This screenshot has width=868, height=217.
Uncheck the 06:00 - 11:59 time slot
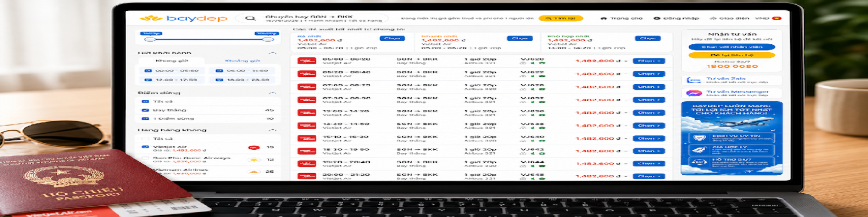click(219, 70)
